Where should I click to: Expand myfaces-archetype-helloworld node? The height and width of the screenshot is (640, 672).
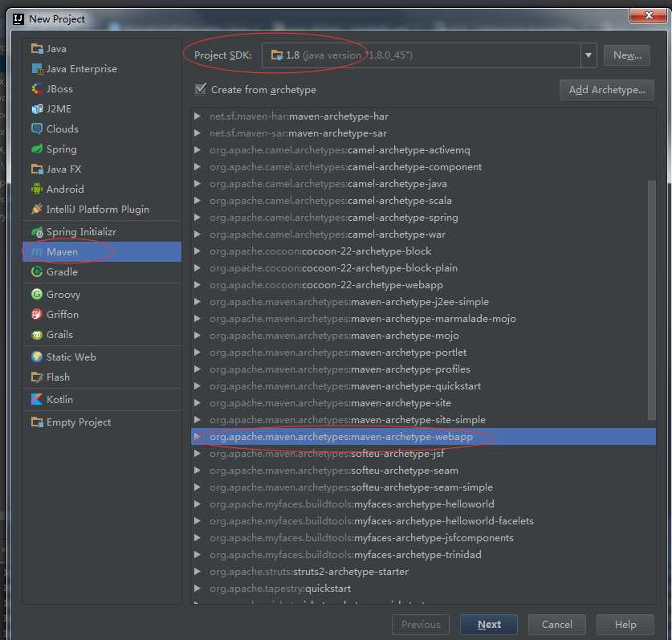click(198, 504)
